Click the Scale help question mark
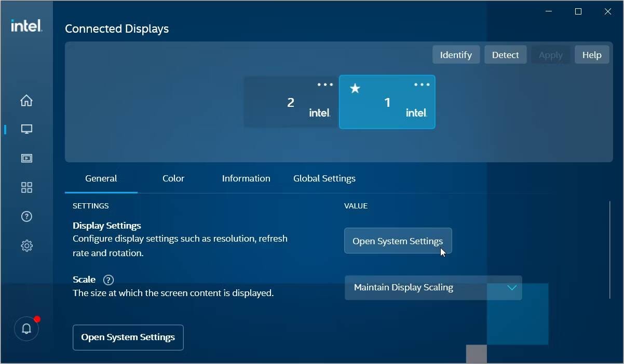 click(x=108, y=279)
